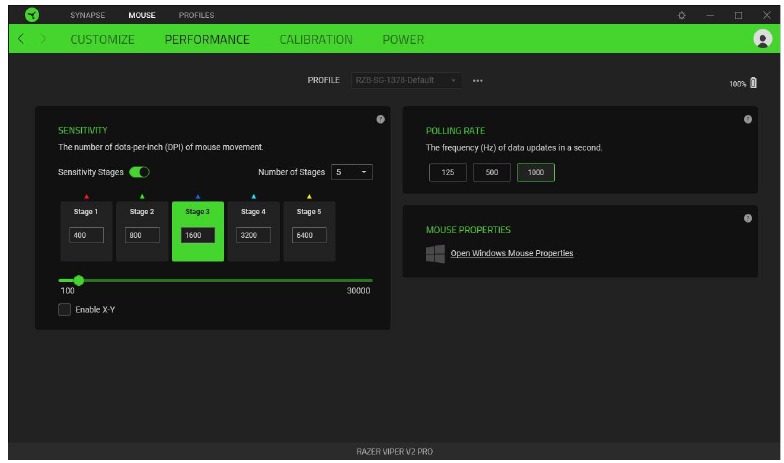Viewport: 784px width, 463px height.
Task: Open the Mouse tab
Action: click(x=142, y=16)
